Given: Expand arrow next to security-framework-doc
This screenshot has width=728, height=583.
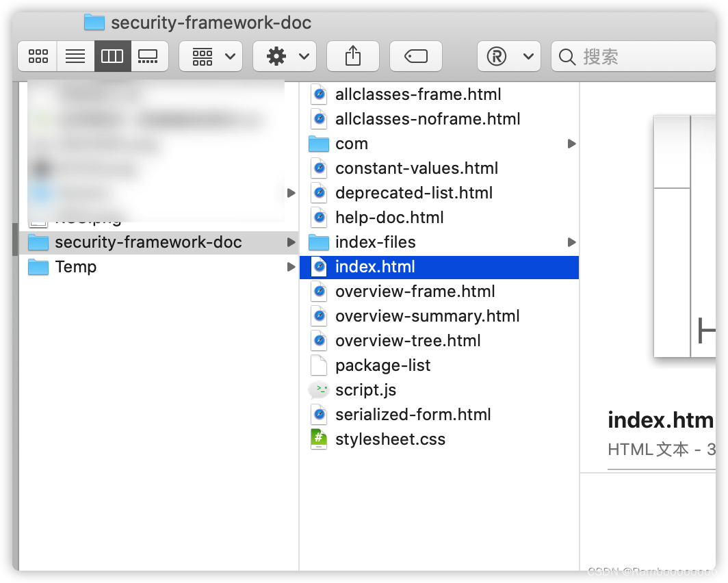Looking at the screenshot, I should tap(291, 242).
